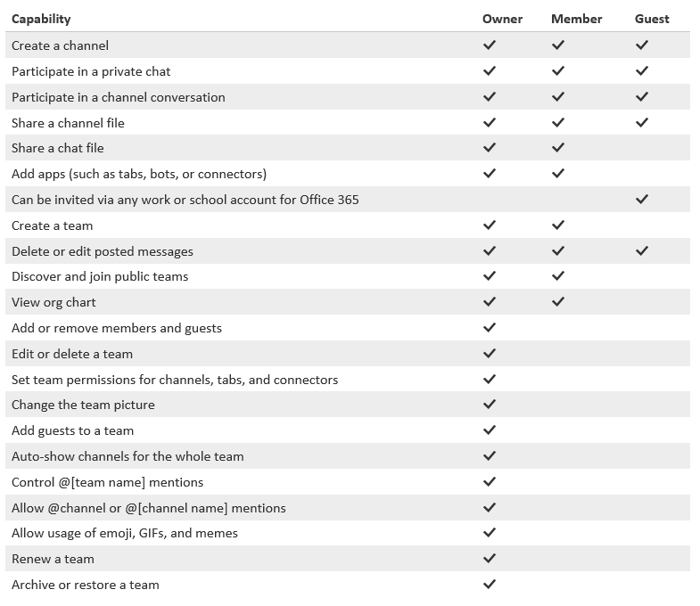This screenshot has height=606, width=700.
Task: Click 'Edit or delete a team' row label
Action: pos(72,354)
